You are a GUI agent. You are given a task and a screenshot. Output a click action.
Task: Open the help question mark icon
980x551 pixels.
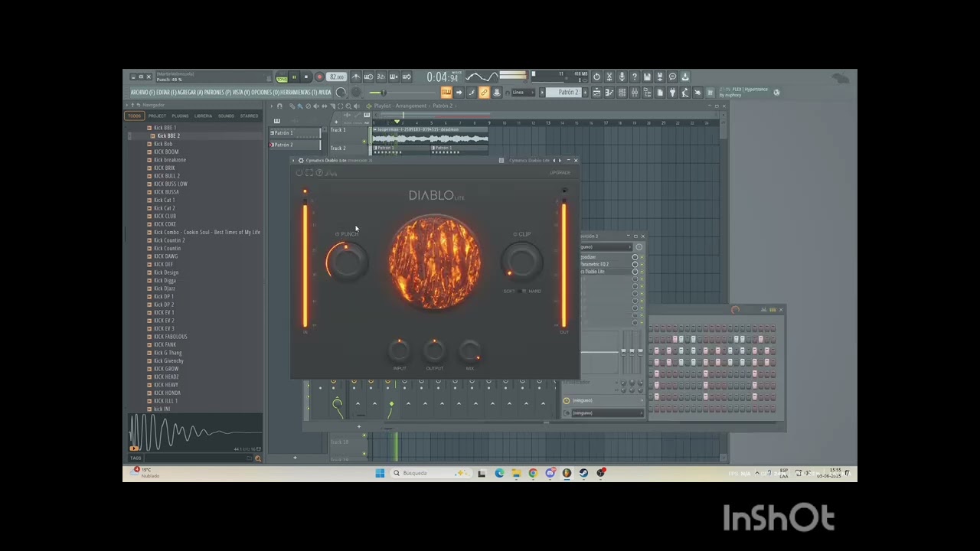[634, 77]
